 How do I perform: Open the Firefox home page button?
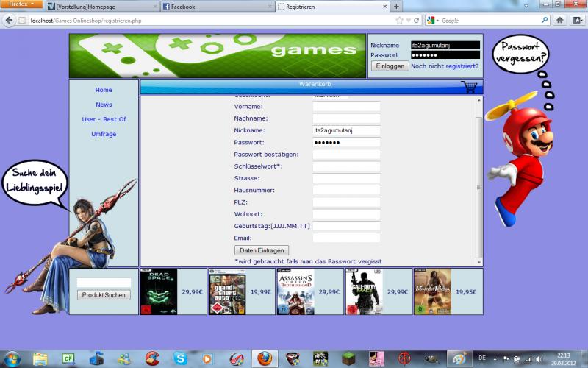560,20
